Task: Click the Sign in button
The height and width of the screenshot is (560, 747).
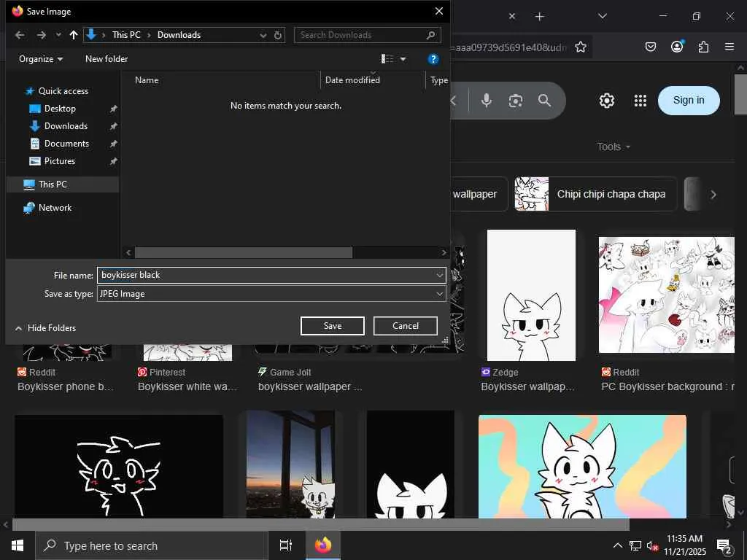Action: pyautogui.click(x=689, y=100)
